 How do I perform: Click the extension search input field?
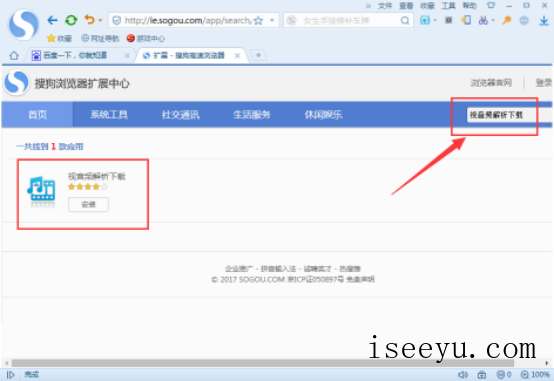[509, 115]
